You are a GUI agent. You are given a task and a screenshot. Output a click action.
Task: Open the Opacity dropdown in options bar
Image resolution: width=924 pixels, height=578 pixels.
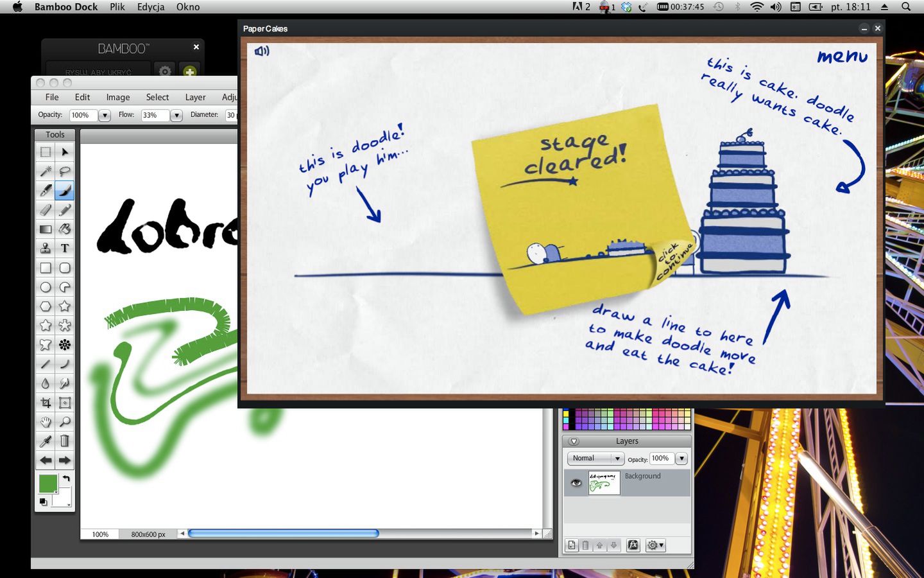[x=105, y=116]
